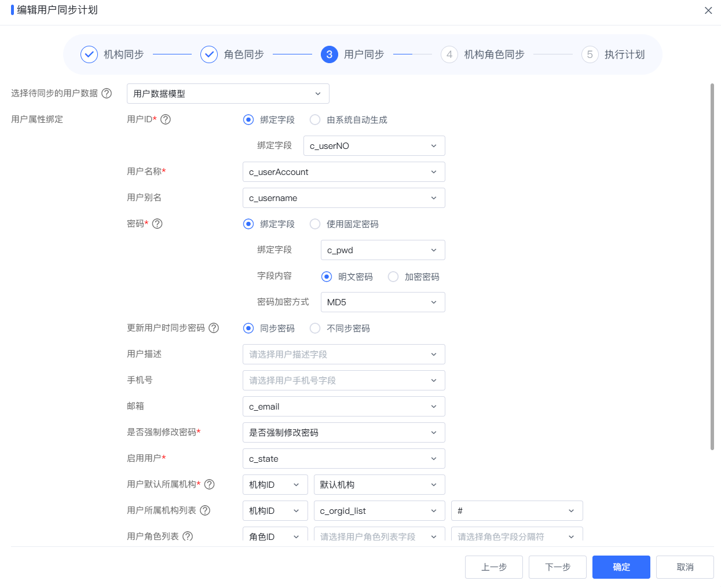Click step 3 用户同步 number circle

click(x=330, y=54)
